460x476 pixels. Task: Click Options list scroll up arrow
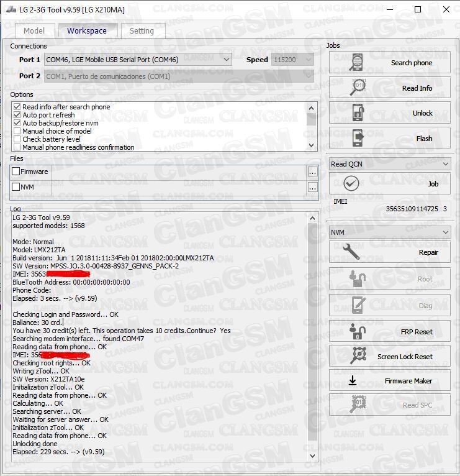(311, 108)
